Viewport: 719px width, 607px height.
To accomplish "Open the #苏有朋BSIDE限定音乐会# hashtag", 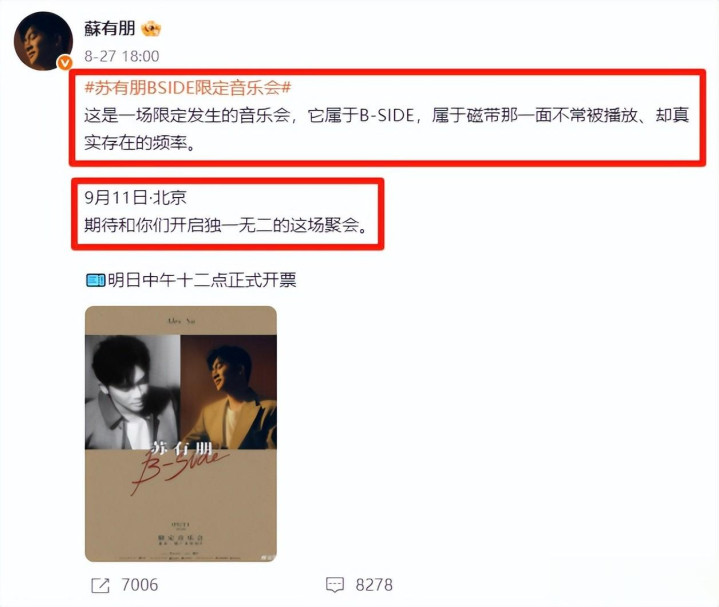I will pyautogui.click(x=188, y=87).
